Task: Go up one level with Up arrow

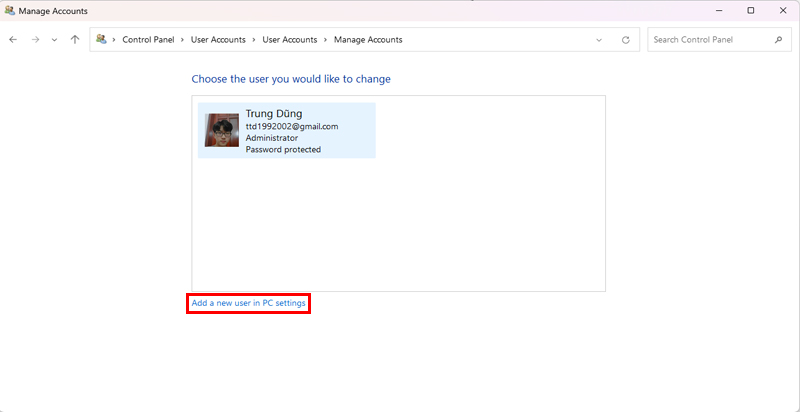Action: tap(75, 40)
